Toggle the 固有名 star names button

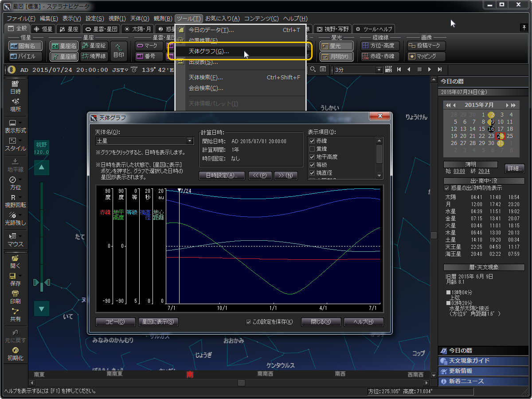point(26,46)
